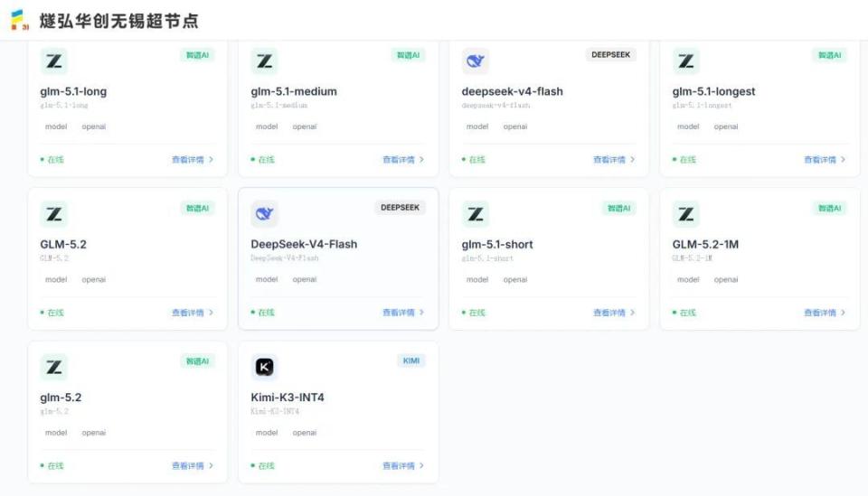Click the online status of lowercase glm-5.2
The image size is (868, 496).
pos(52,465)
